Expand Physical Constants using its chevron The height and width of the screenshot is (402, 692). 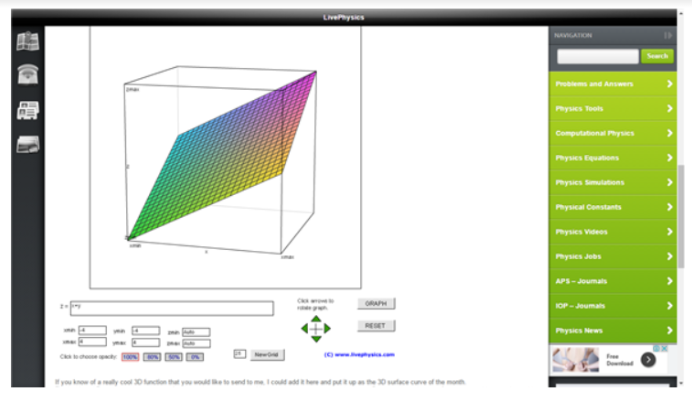pos(669,207)
